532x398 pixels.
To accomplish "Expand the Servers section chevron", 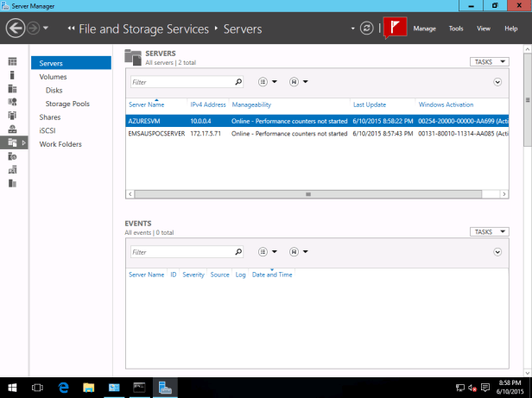I will [497, 82].
